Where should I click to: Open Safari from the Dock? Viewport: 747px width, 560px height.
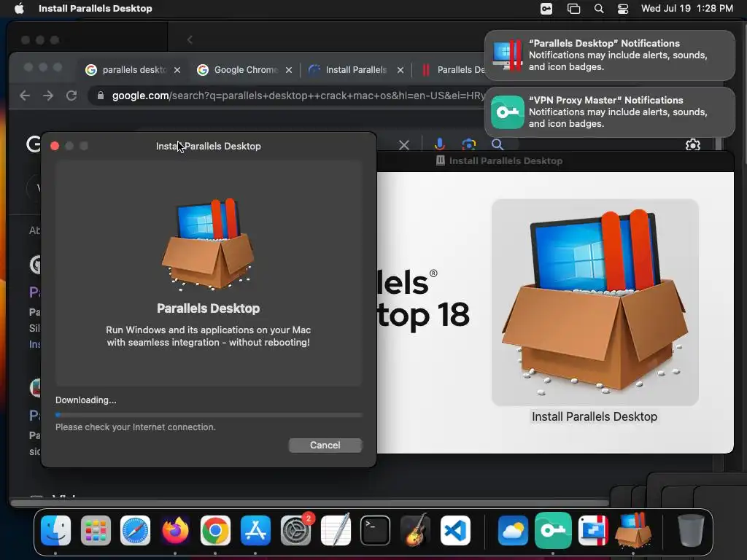[x=135, y=531]
